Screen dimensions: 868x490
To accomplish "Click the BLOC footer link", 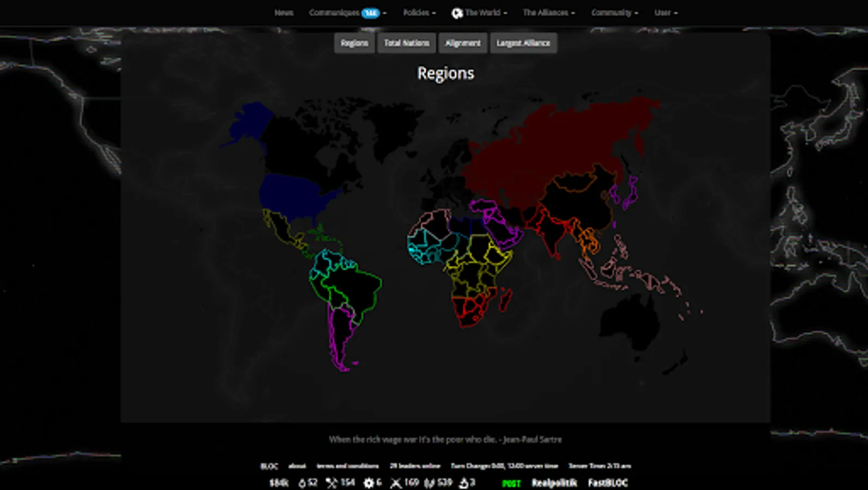I will (x=270, y=466).
